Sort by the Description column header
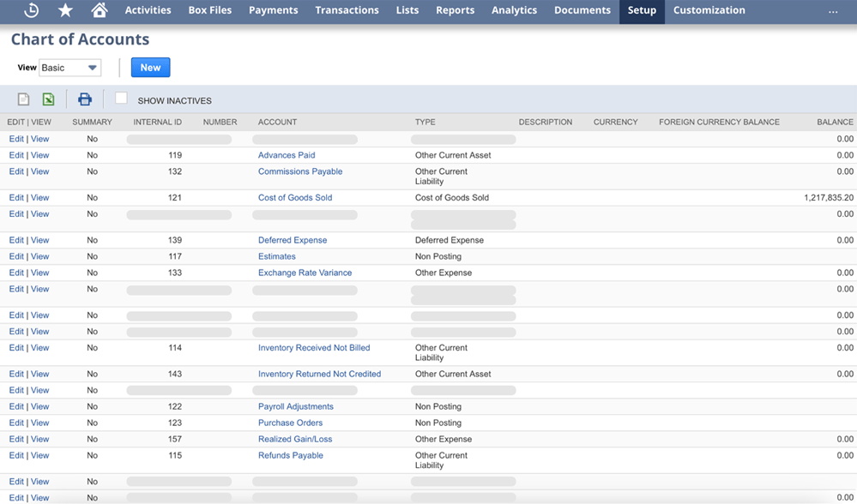Screen dimensions: 857x504 (546, 123)
